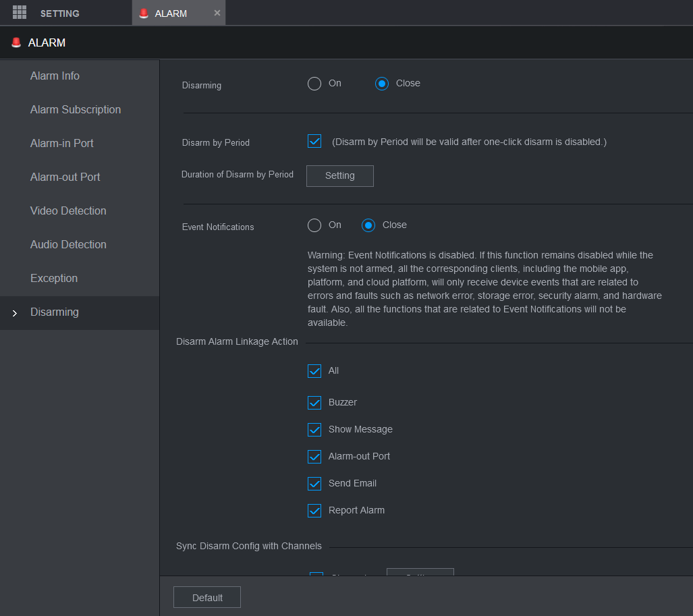Go to Alarm-in Port settings

62,144
